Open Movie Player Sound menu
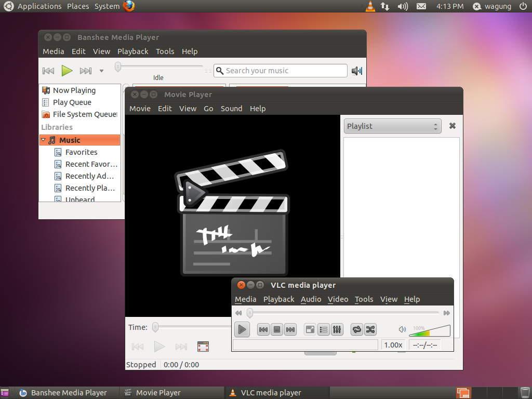The image size is (532, 399). pyautogui.click(x=231, y=109)
